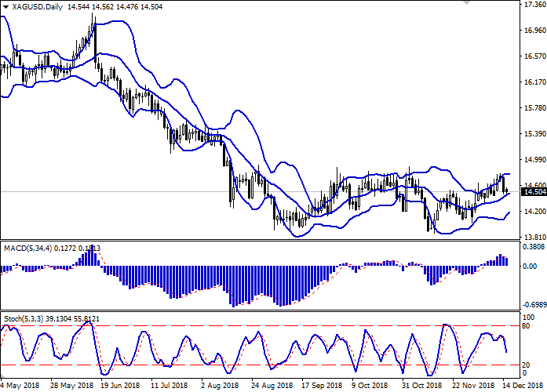
Task: Click the 17.360 price axis label
Action: [x=533, y=5]
